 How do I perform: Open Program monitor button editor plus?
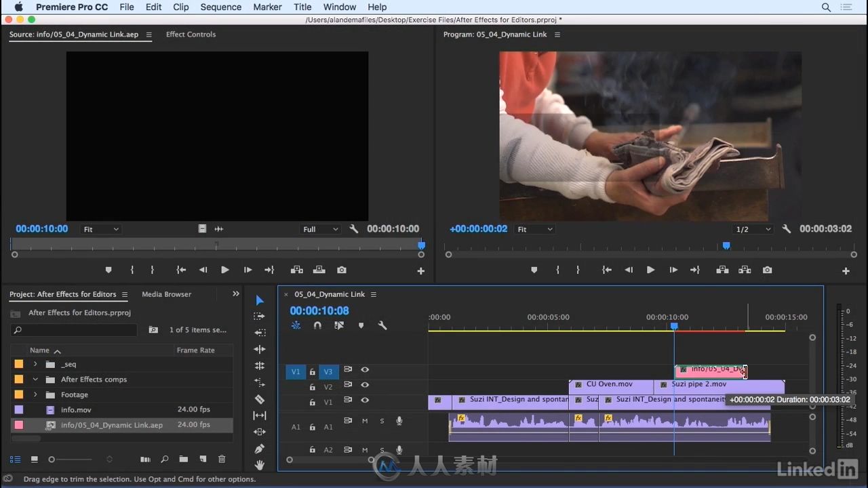pos(846,270)
